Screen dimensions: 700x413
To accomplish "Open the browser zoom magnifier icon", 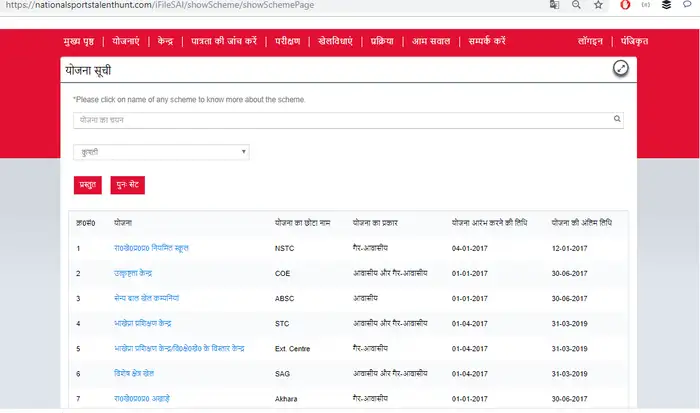I will point(577,5).
